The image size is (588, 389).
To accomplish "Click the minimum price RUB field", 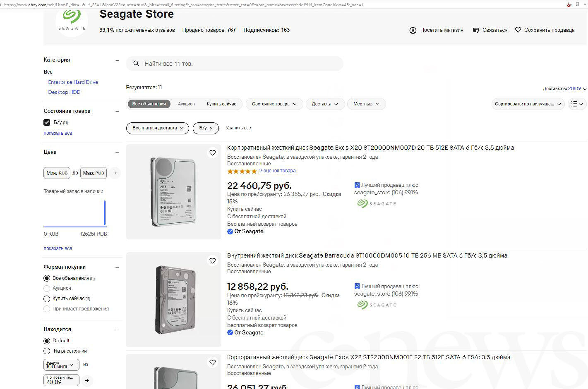I will (57, 173).
